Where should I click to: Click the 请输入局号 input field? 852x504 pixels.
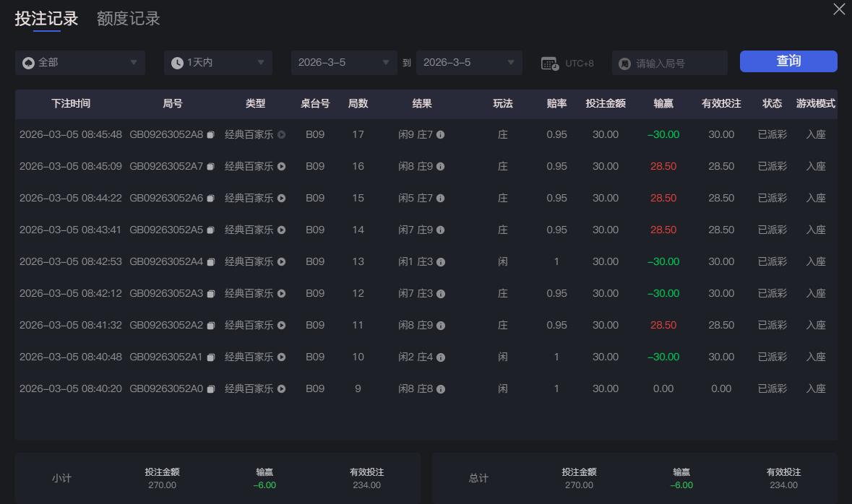pyautogui.click(x=672, y=63)
